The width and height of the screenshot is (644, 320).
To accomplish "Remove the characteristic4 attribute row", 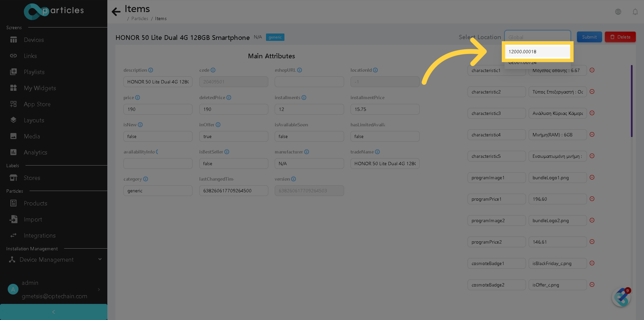I will pyautogui.click(x=592, y=134).
